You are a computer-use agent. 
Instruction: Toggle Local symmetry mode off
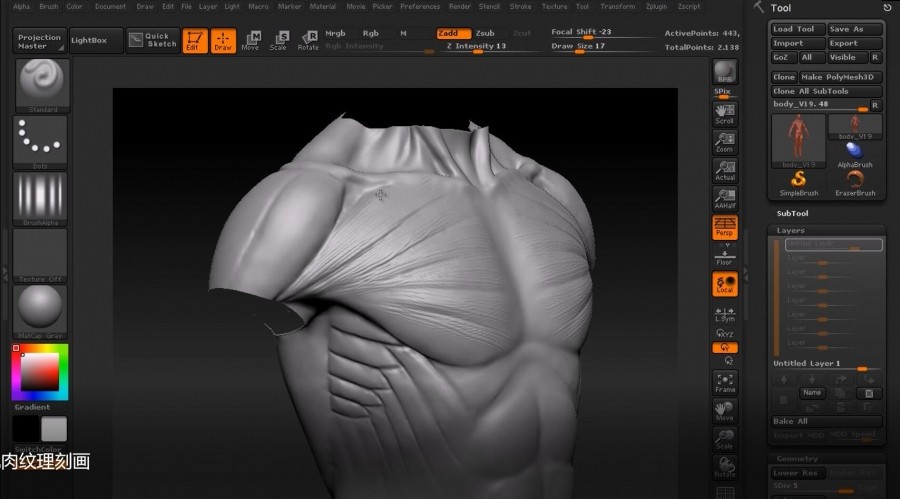(x=725, y=285)
